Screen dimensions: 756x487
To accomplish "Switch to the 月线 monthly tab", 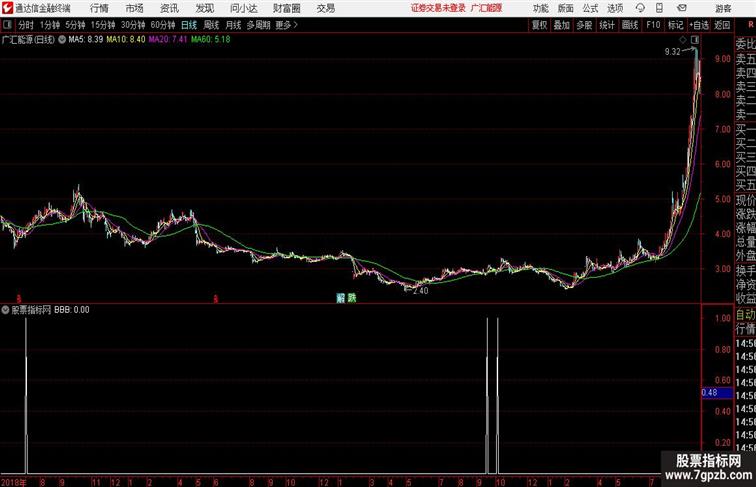I will (x=233, y=25).
